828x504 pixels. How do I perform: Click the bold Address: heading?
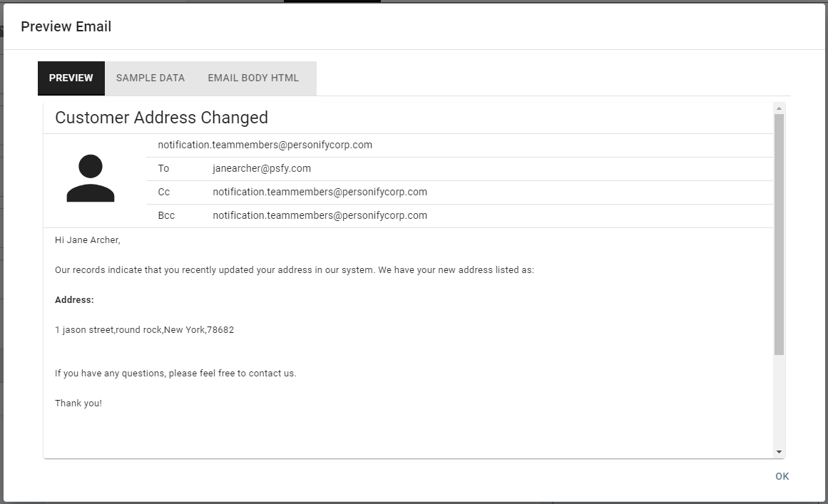(74, 299)
